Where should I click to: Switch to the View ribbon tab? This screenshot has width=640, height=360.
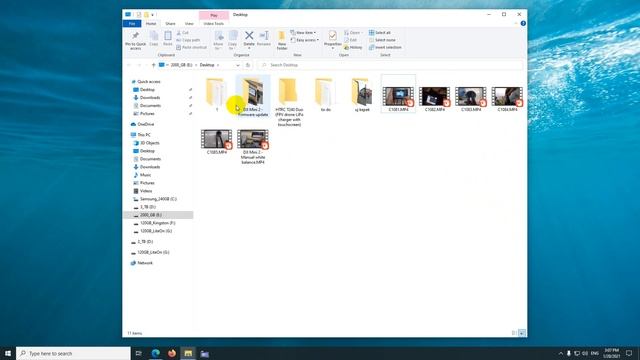pyautogui.click(x=189, y=24)
